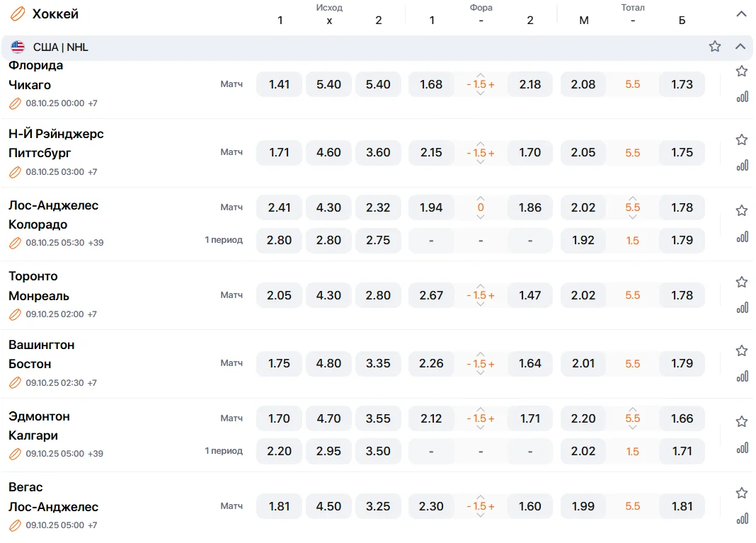The width and height of the screenshot is (756, 543).
Task: Click the USA flag icon next to NHL
Action: [18, 47]
